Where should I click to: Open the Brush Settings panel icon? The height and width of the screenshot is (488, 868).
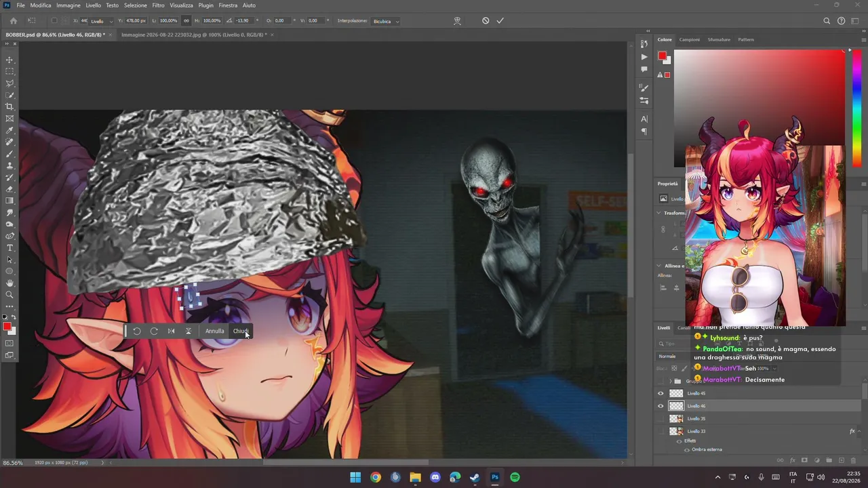(x=644, y=87)
